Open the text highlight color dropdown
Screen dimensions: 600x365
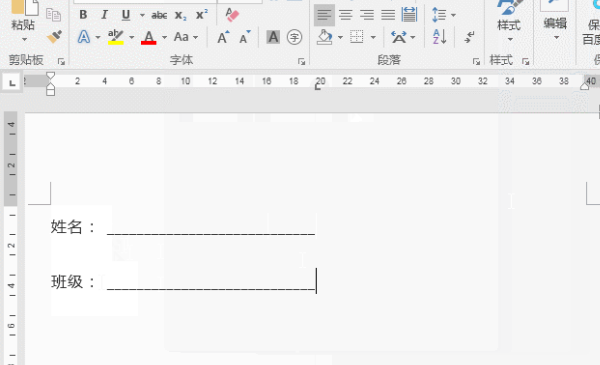[131, 37]
